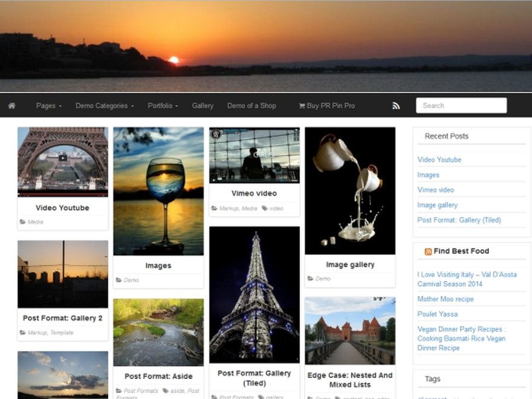Open the Vimeo video post title
The width and height of the screenshot is (532, 399).
click(x=254, y=193)
